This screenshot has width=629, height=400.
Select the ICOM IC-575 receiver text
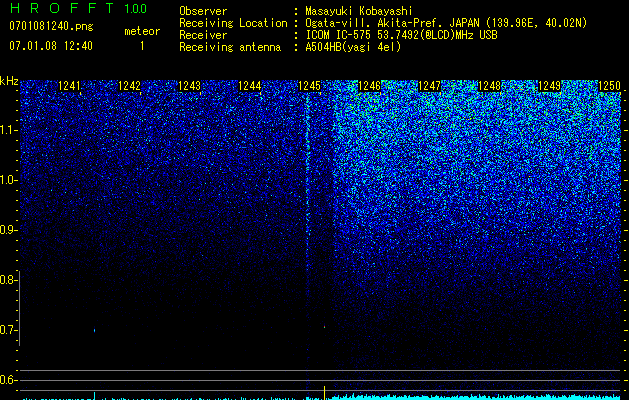click(401, 35)
